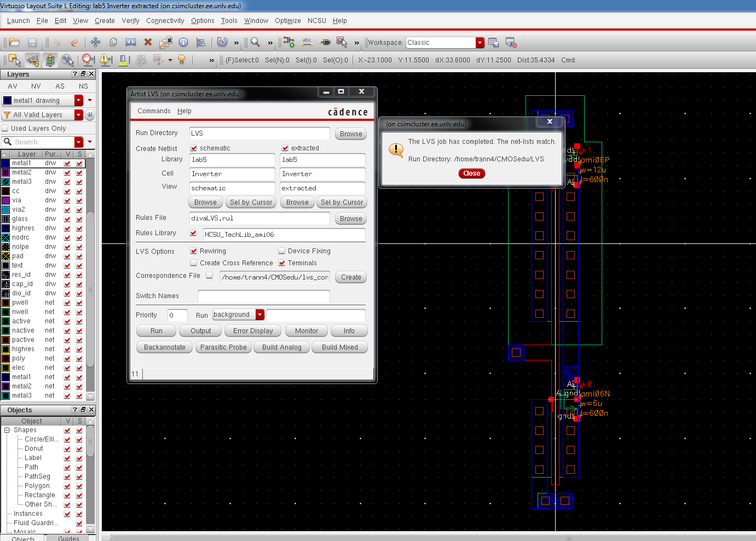The width and height of the screenshot is (756, 541).
Task: Enable the Create Cross Reference checkbox
Action: coord(194,263)
